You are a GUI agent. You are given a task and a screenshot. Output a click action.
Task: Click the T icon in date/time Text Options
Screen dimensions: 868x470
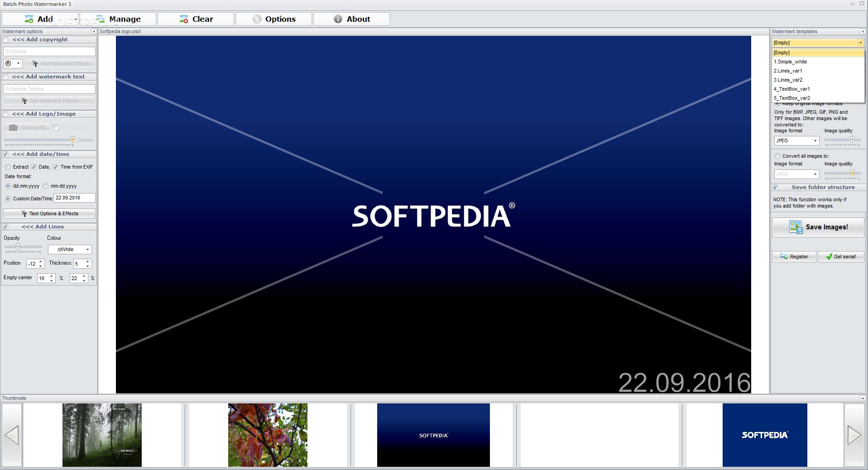coord(24,214)
